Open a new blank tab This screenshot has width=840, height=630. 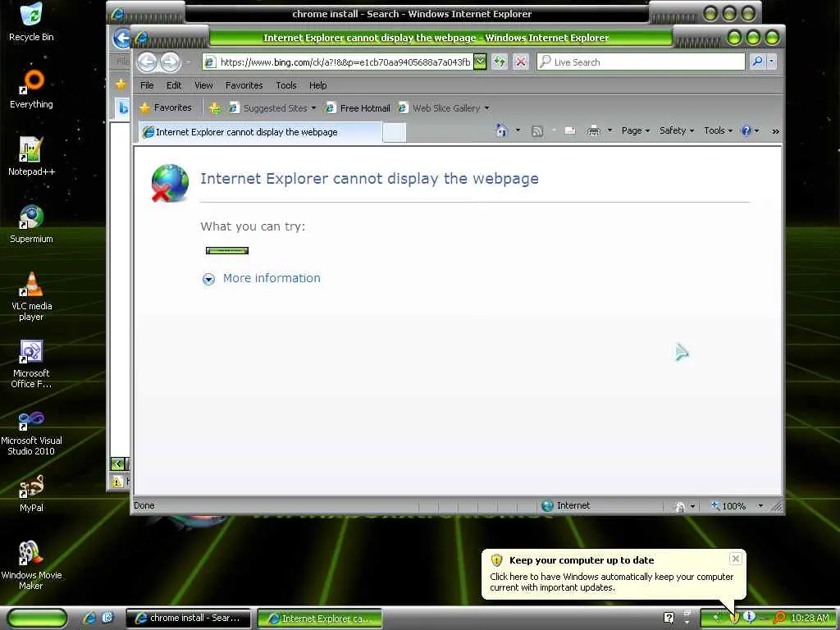395,132
